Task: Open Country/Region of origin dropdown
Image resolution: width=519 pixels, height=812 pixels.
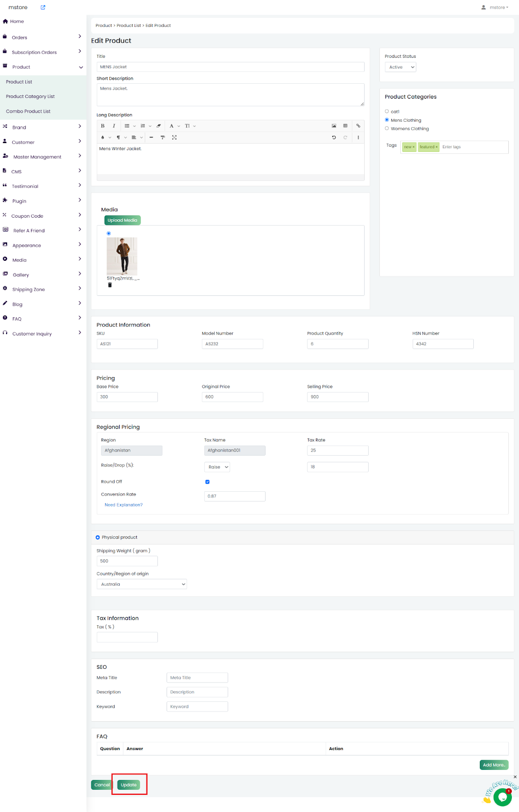Action: [x=142, y=584]
